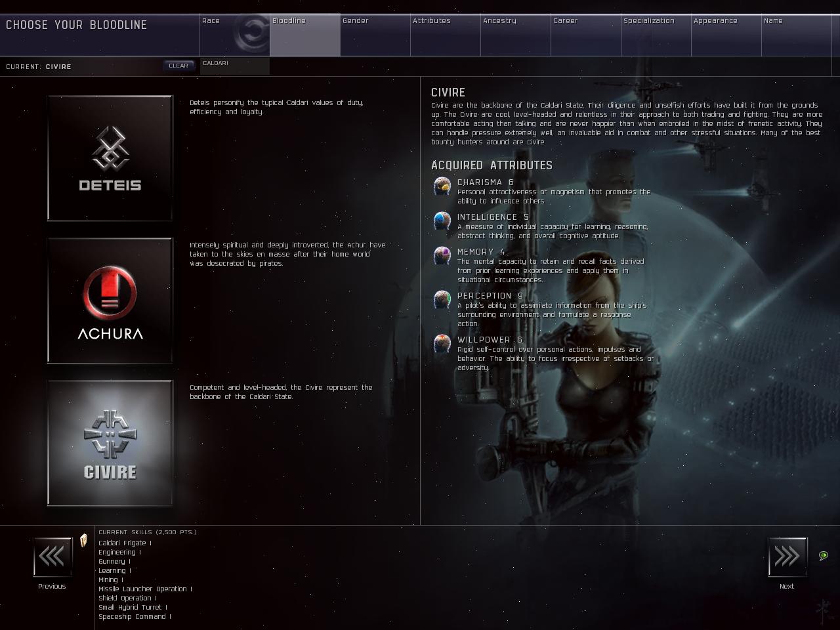Click the Intelligence attribute head icon
Screen dimensions: 840x630
click(x=442, y=221)
